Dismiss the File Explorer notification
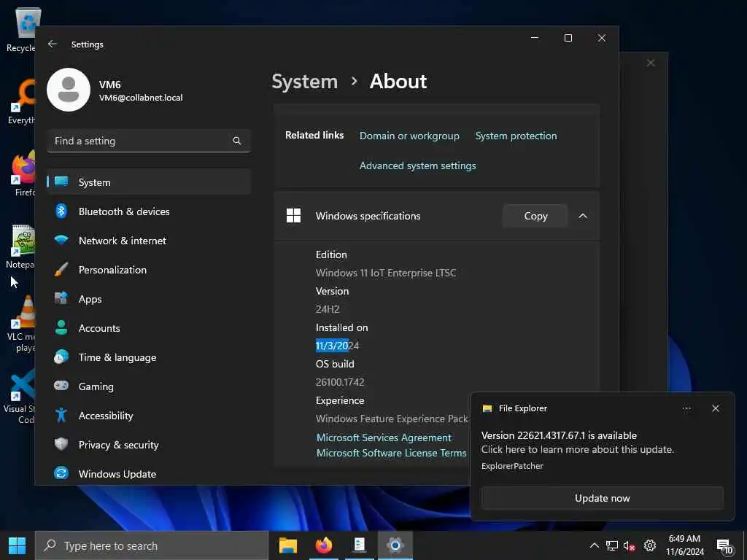This screenshot has width=747, height=560. 716,408
